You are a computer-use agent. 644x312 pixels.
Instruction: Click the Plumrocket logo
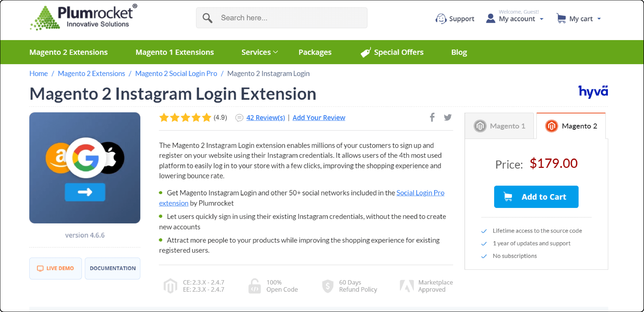click(84, 17)
